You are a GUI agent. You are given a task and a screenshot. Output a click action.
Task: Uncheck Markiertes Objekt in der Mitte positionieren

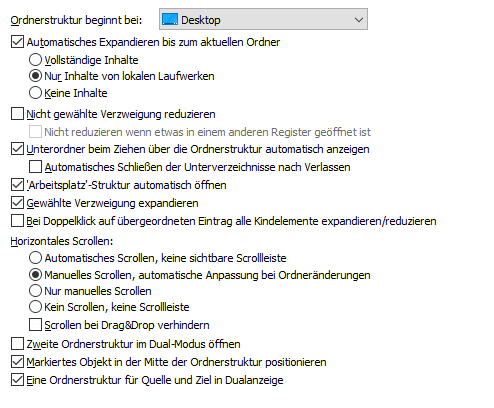[x=17, y=362]
